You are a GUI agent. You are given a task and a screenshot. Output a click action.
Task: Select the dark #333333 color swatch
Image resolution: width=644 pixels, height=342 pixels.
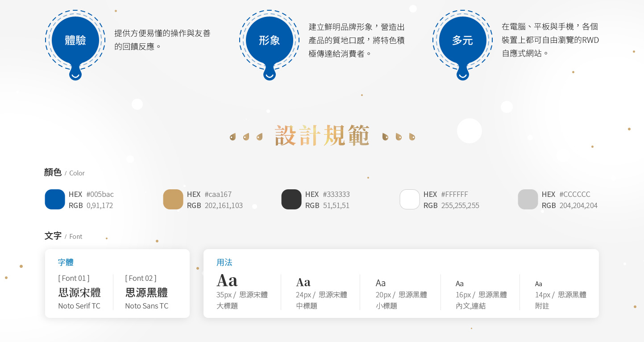coord(291,200)
